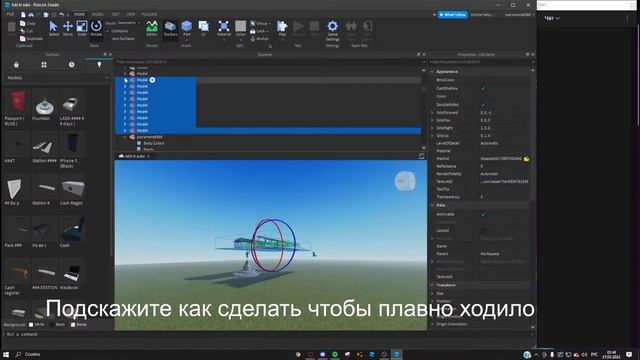Click the Anchor button
This screenshot has width=640, height=360.
click(260, 39)
